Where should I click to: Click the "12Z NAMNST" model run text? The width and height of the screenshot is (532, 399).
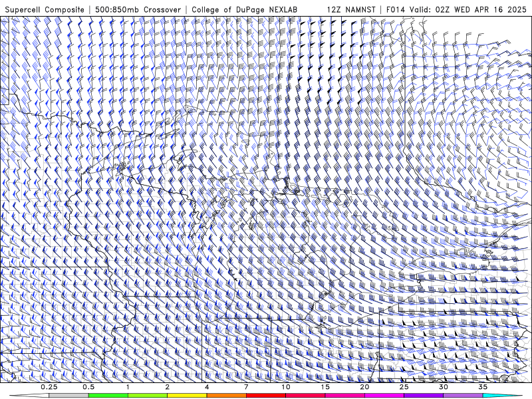click(x=351, y=9)
